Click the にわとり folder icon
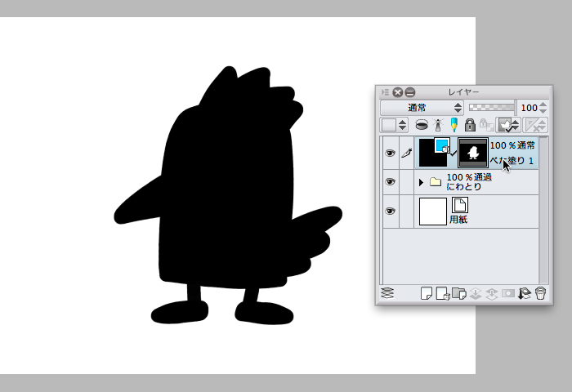The height and width of the screenshot is (392, 572). 436,181
